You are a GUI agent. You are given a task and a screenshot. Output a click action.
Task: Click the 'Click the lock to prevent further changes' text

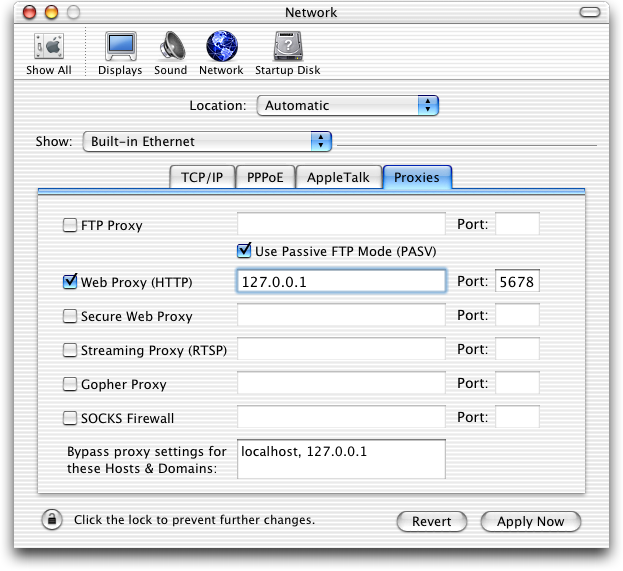coord(194,520)
